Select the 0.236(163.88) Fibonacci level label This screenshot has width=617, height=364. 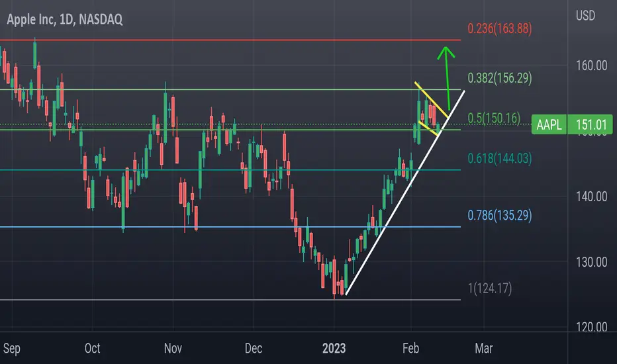[499, 28]
